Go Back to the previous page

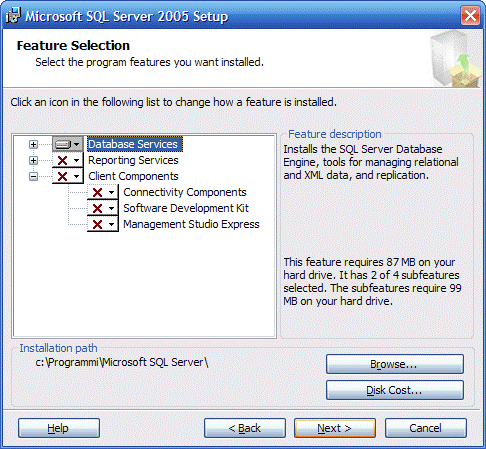click(245, 428)
